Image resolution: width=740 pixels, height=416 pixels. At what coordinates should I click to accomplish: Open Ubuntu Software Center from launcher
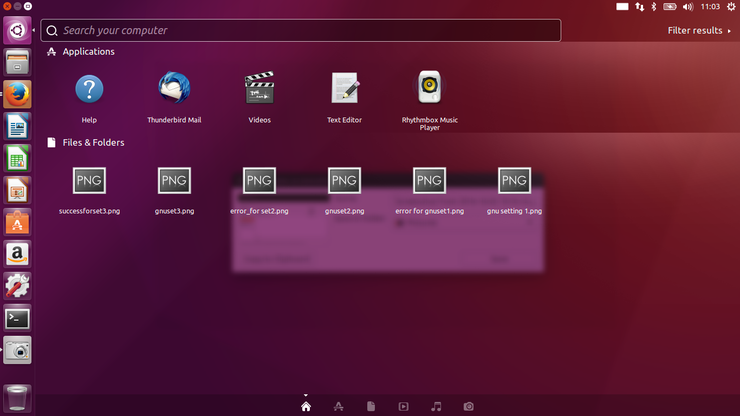point(17,222)
